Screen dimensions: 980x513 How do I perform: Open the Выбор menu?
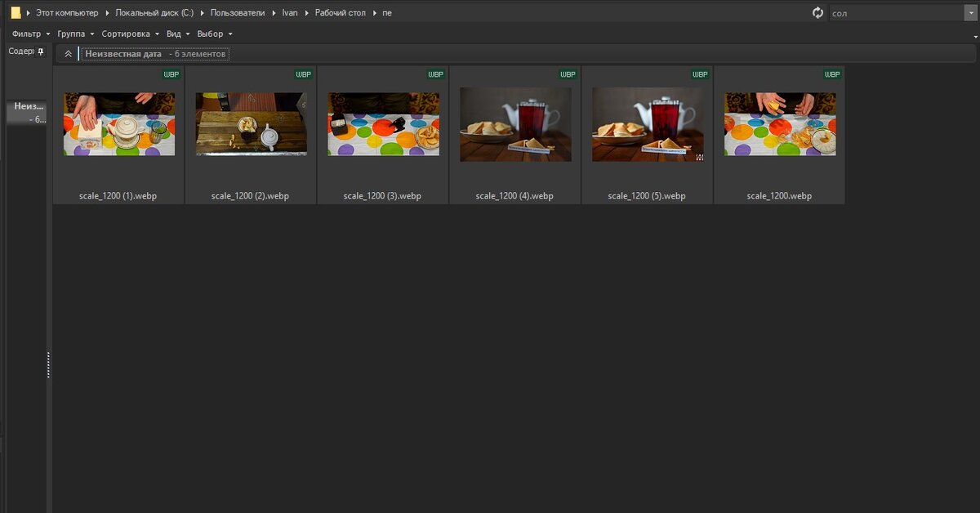(215, 34)
